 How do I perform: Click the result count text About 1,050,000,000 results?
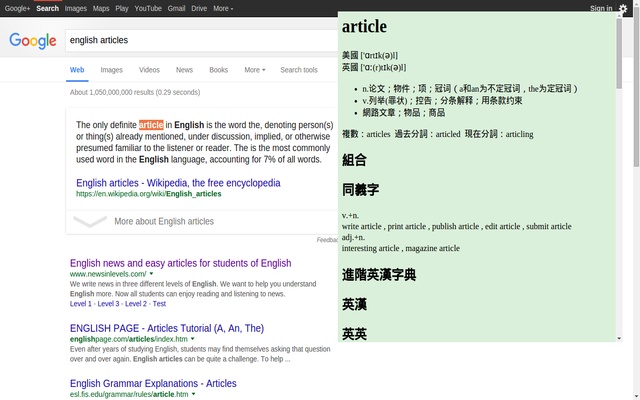[135, 92]
